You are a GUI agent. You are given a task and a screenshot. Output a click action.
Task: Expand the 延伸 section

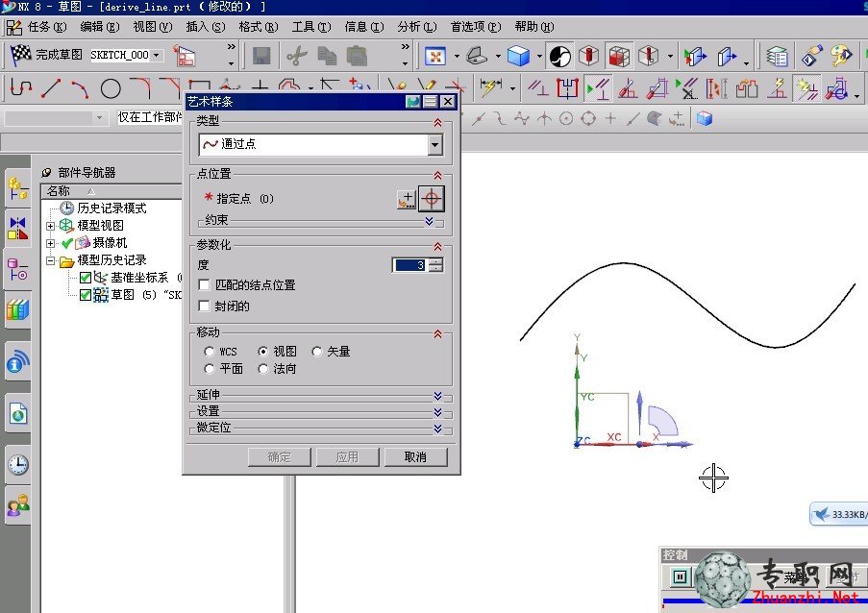pos(438,396)
